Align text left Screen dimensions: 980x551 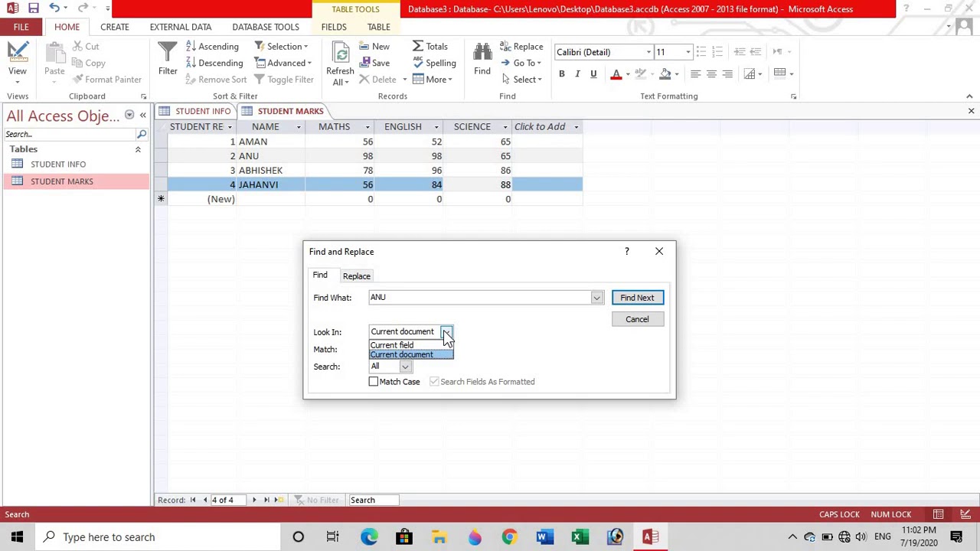[x=695, y=74]
